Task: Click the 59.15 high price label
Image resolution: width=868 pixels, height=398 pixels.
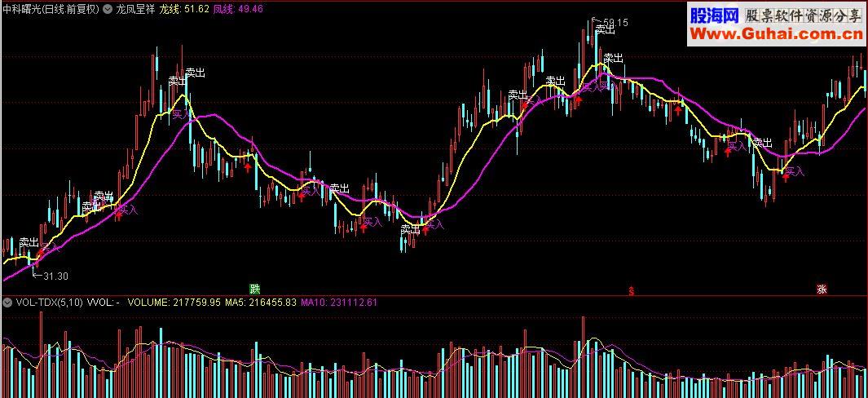Action: pyautogui.click(x=615, y=23)
